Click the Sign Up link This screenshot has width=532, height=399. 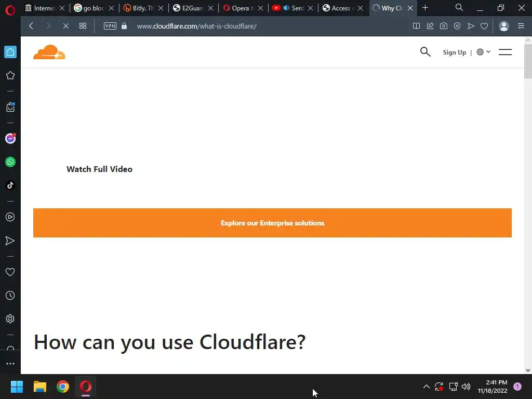[454, 52]
